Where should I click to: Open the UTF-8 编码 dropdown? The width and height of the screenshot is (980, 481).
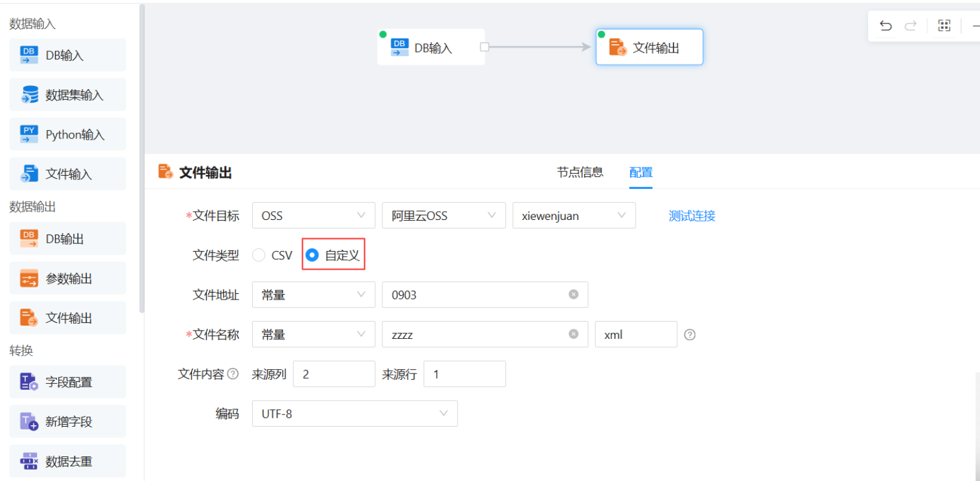click(x=354, y=413)
